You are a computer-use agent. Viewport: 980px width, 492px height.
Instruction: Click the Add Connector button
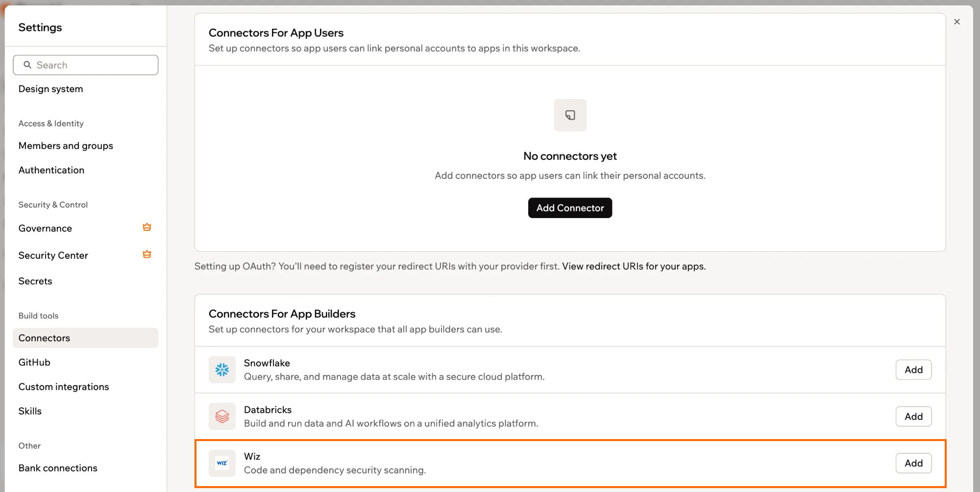point(570,208)
